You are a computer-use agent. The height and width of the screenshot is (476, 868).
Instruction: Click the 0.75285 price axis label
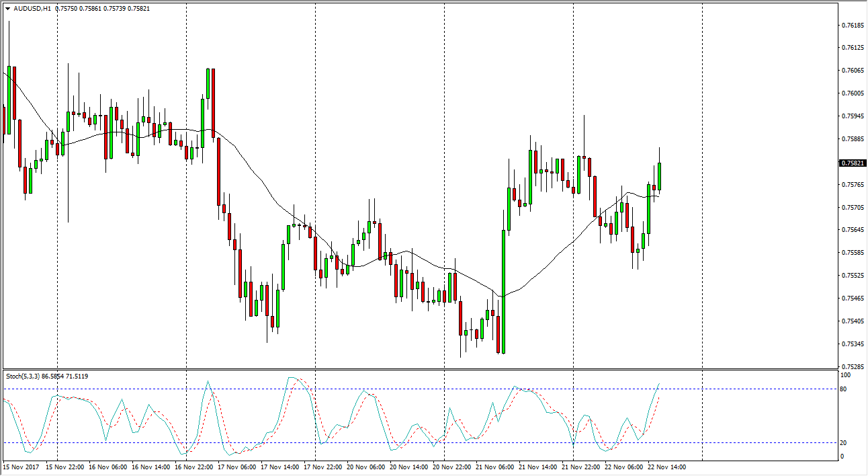pyautogui.click(x=853, y=367)
